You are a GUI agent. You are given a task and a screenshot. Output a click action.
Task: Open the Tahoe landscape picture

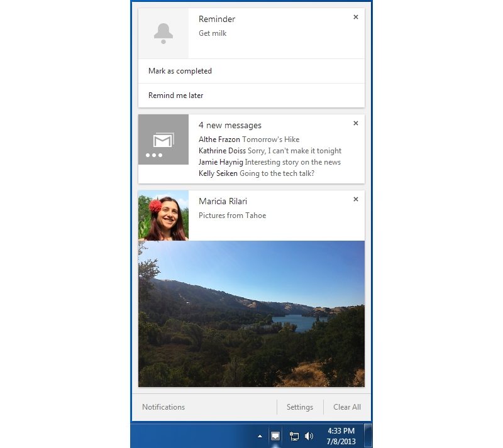click(x=251, y=314)
